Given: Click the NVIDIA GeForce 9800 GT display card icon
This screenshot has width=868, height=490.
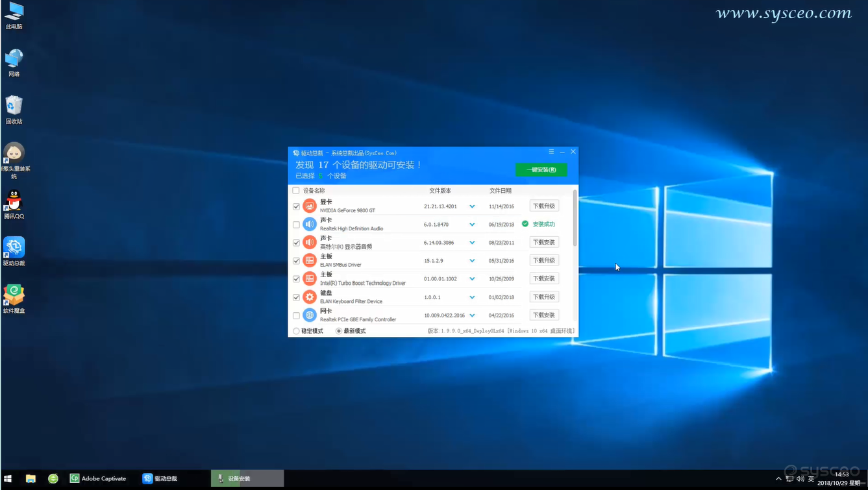Looking at the screenshot, I should [310, 206].
